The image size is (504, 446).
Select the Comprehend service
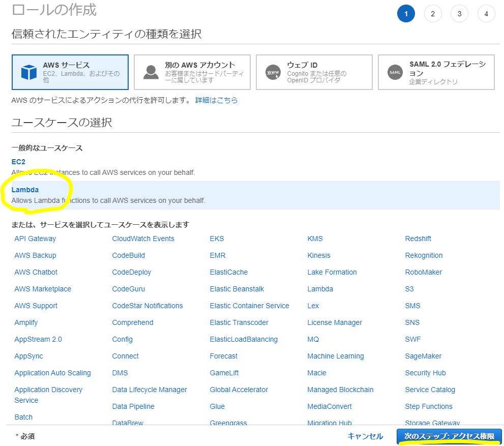coord(133,322)
